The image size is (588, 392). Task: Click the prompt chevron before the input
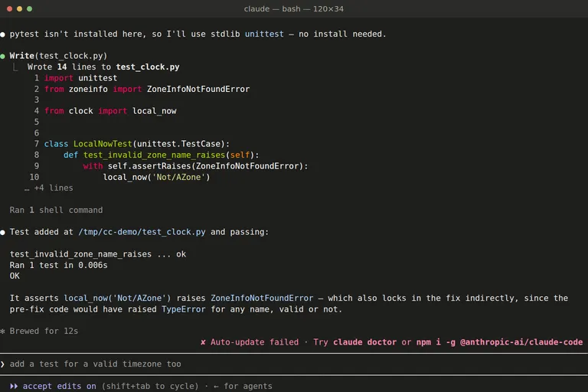point(2,364)
